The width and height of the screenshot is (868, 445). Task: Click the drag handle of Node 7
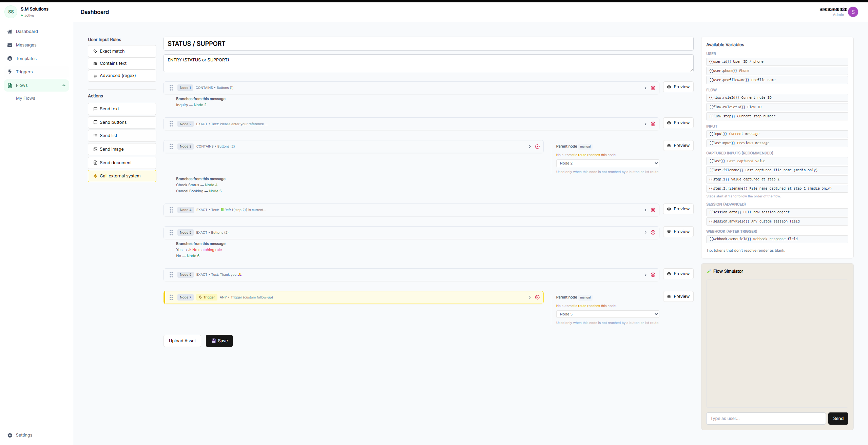171,297
